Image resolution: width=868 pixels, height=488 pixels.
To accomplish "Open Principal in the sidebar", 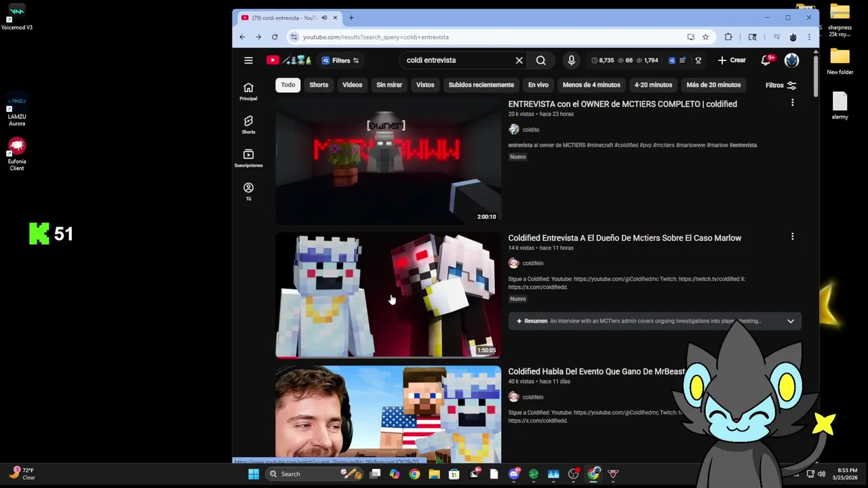I will coord(248,91).
